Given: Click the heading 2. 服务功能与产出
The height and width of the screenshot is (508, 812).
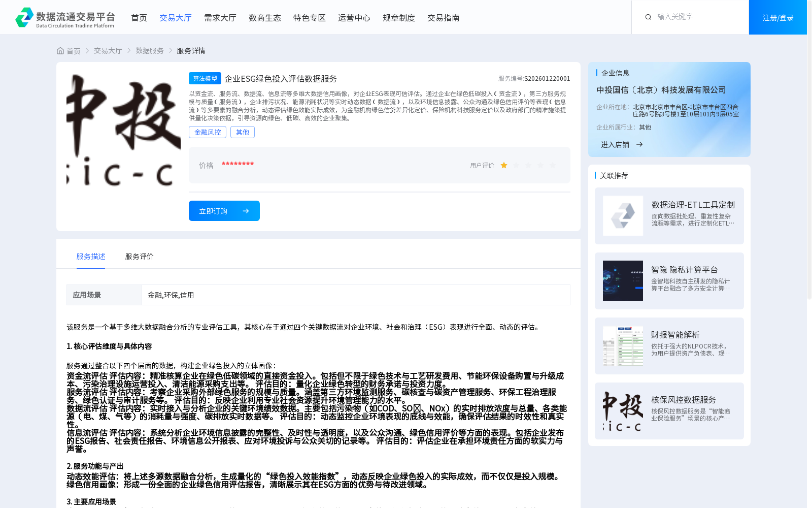Looking at the screenshot, I should 95,466.
